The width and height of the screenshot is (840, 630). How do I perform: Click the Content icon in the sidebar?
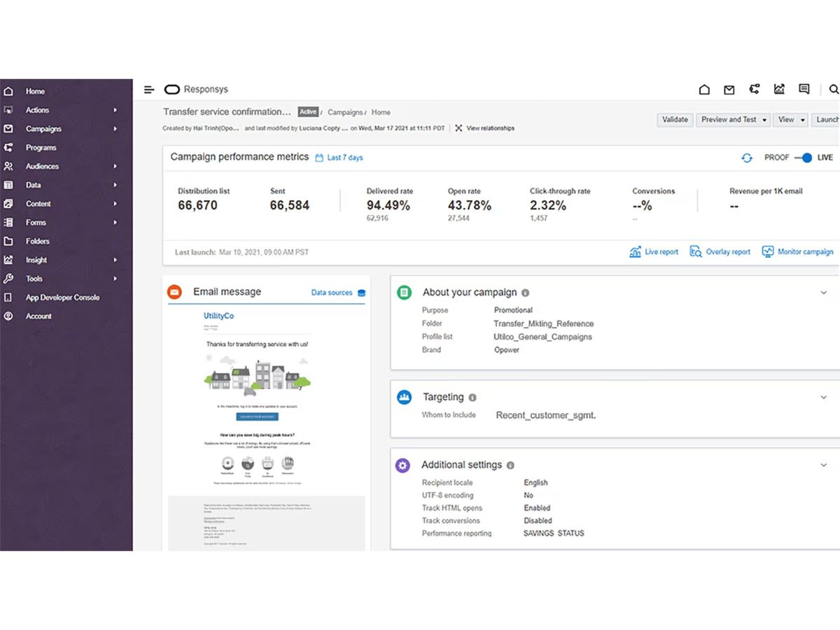click(x=8, y=204)
